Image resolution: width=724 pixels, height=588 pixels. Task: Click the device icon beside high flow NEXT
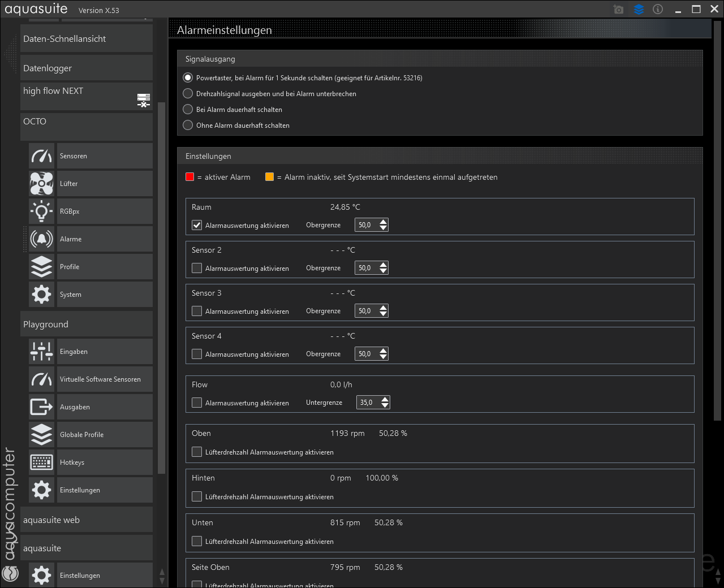[x=144, y=100]
